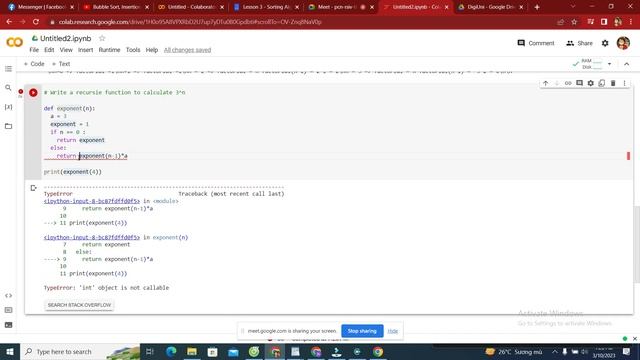Open the find and replace sidebar icon
The width and height of the screenshot is (640, 360).
[x=8, y=88]
